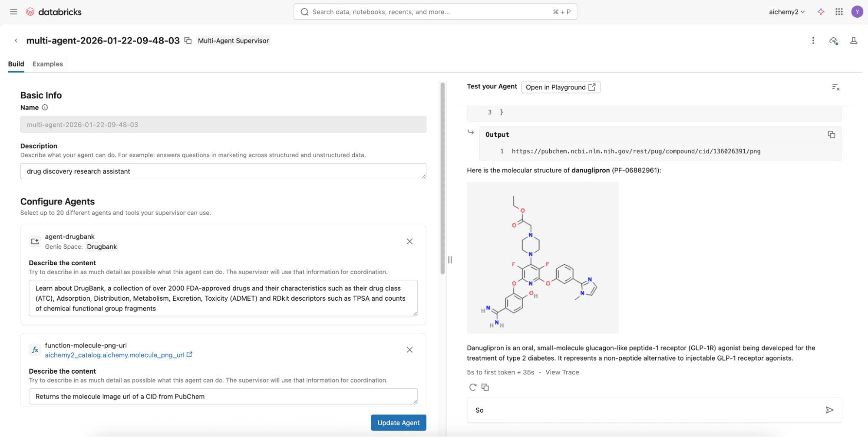Copy the agent name to clipboard
The image size is (868, 437).
coord(188,40)
